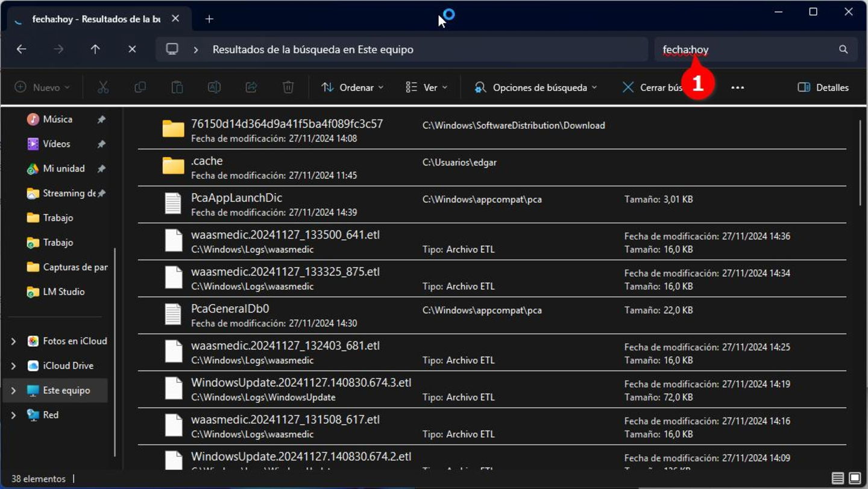
Task: Select PcaGeneralDb0 file
Action: (492, 315)
